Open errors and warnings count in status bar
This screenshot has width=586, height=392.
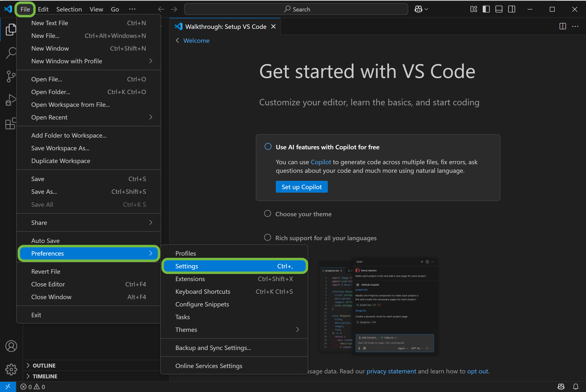pyautogui.click(x=33, y=387)
